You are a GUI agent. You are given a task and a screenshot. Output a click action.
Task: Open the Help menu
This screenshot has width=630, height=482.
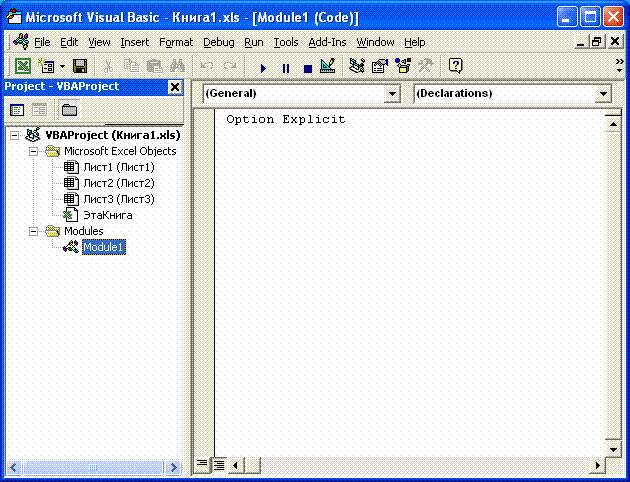pyautogui.click(x=415, y=42)
